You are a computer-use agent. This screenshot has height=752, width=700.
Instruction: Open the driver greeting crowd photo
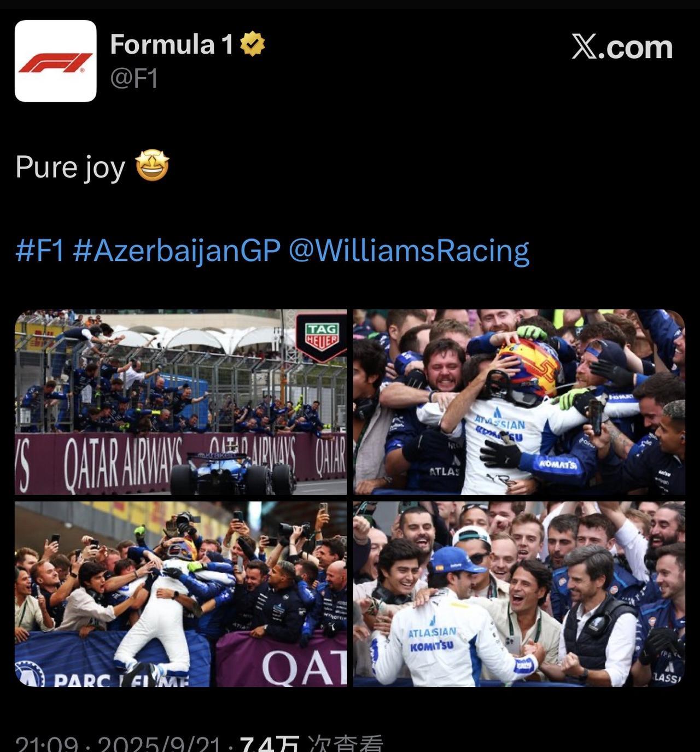[x=519, y=594]
